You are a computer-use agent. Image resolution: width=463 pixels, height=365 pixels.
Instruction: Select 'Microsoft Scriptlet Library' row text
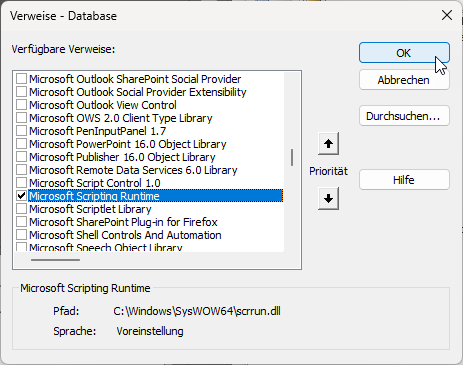[x=90, y=209]
